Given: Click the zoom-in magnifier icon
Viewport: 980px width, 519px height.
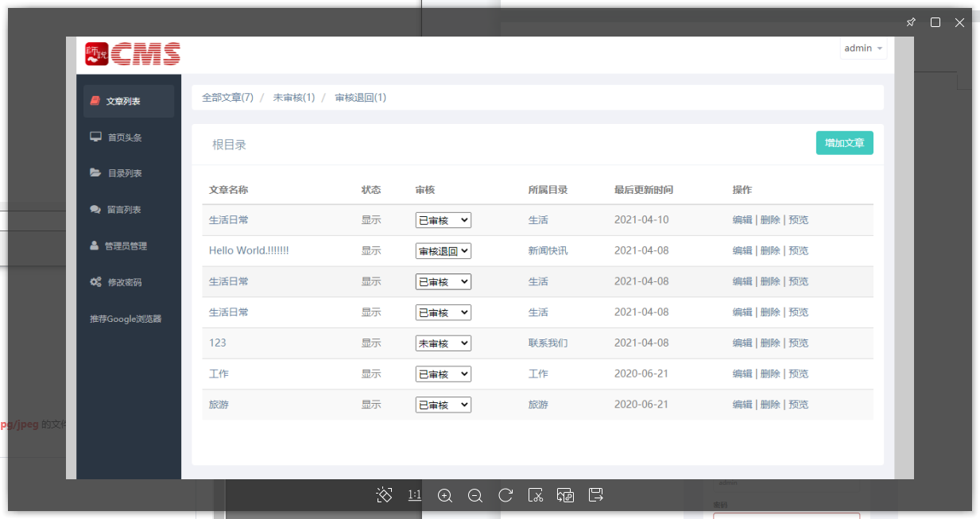Looking at the screenshot, I should click(445, 495).
